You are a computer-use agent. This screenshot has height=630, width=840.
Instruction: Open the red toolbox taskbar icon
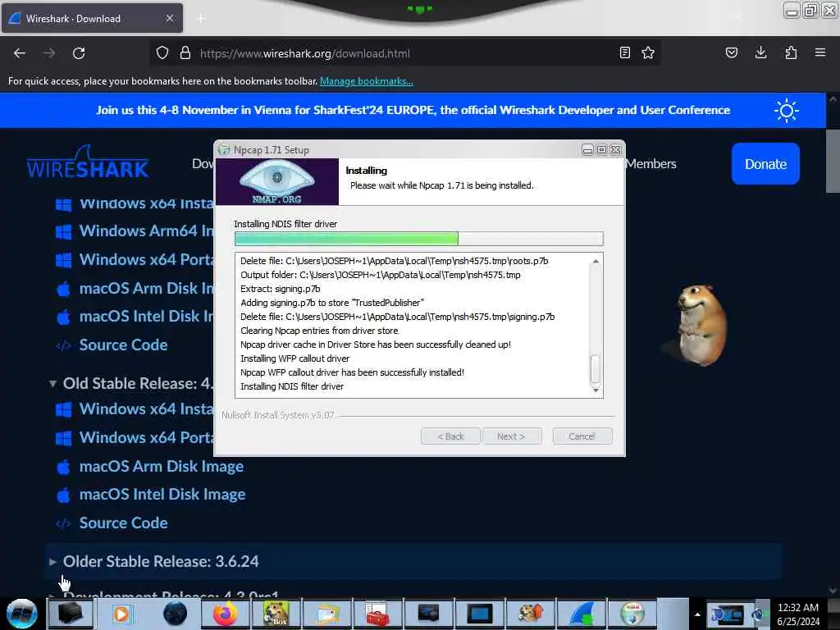coord(377,614)
